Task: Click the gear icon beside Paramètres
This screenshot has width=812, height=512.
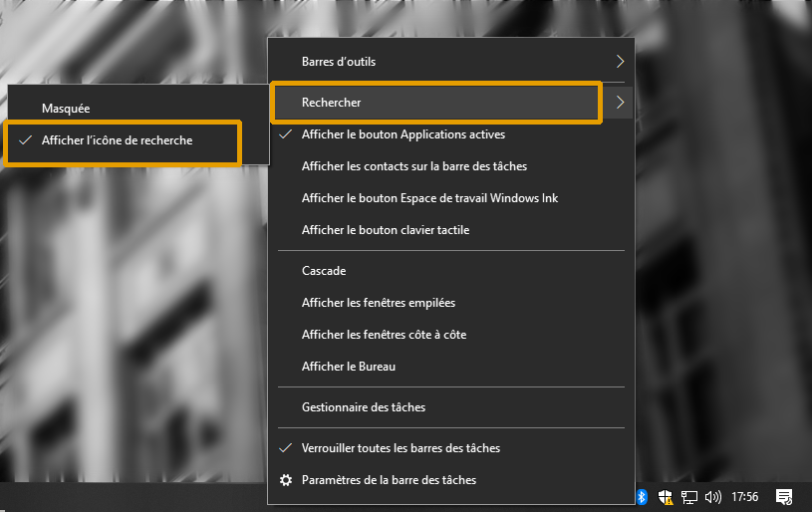Action: pyautogui.click(x=286, y=480)
